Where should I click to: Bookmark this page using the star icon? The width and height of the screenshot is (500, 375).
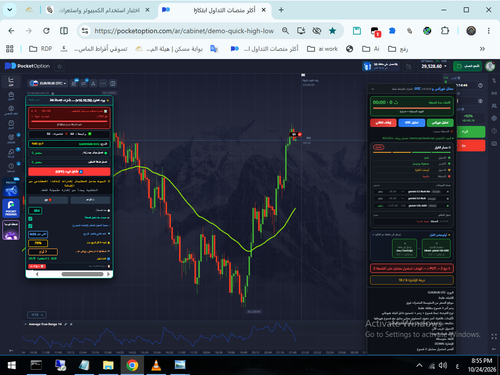click(332, 31)
